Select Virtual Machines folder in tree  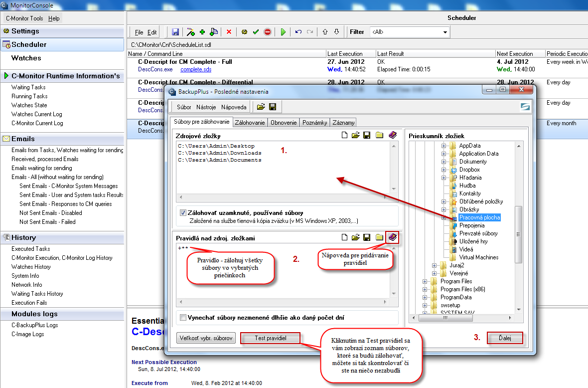pyautogui.click(x=478, y=257)
